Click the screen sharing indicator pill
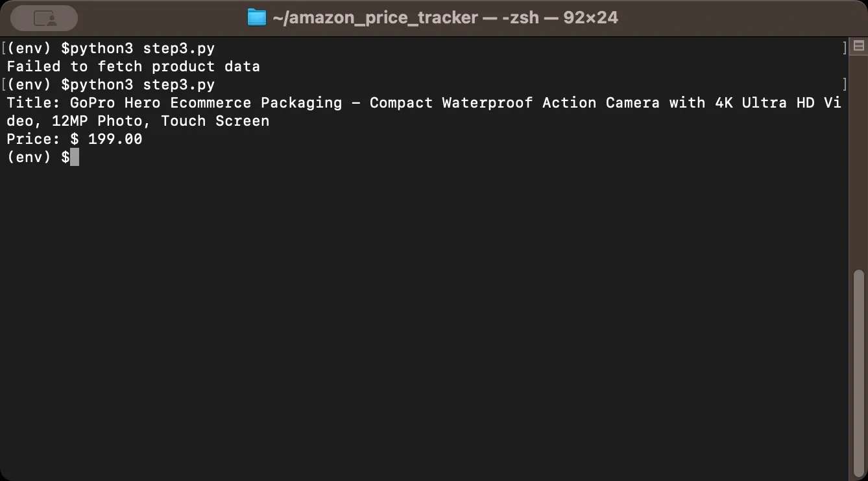This screenshot has width=868, height=481. (x=43, y=18)
